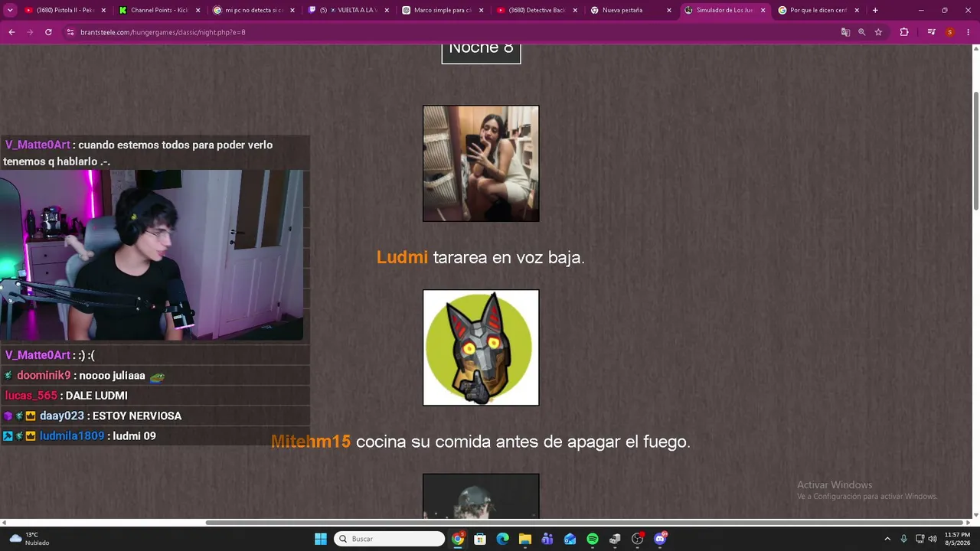Open the page zoom control
Screen dimensions: 980x551
click(x=862, y=32)
